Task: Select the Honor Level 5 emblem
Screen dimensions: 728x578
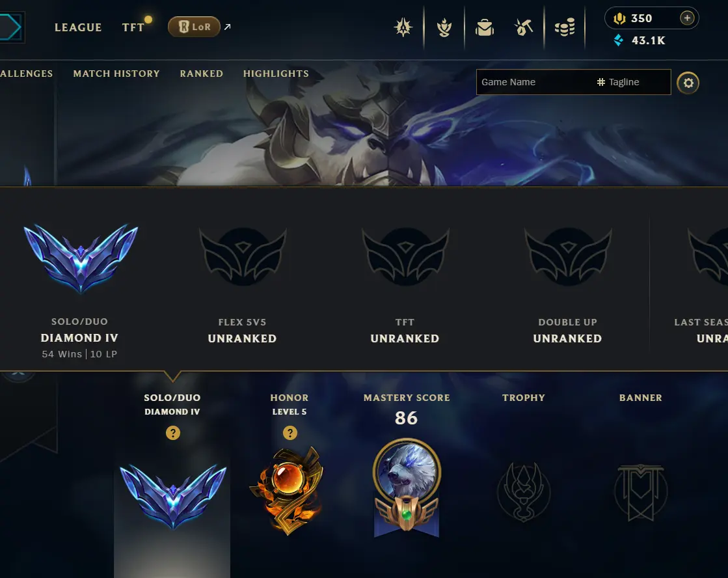Action: coord(288,490)
